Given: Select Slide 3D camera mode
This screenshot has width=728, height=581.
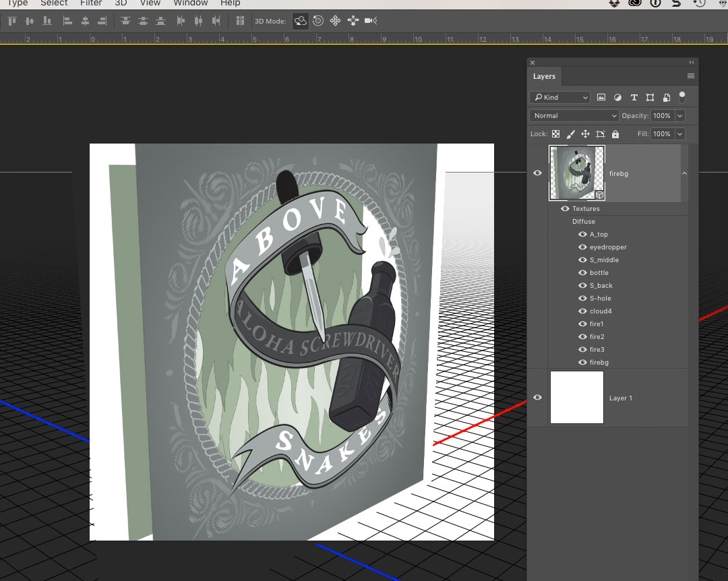Looking at the screenshot, I should pos(353,21).
